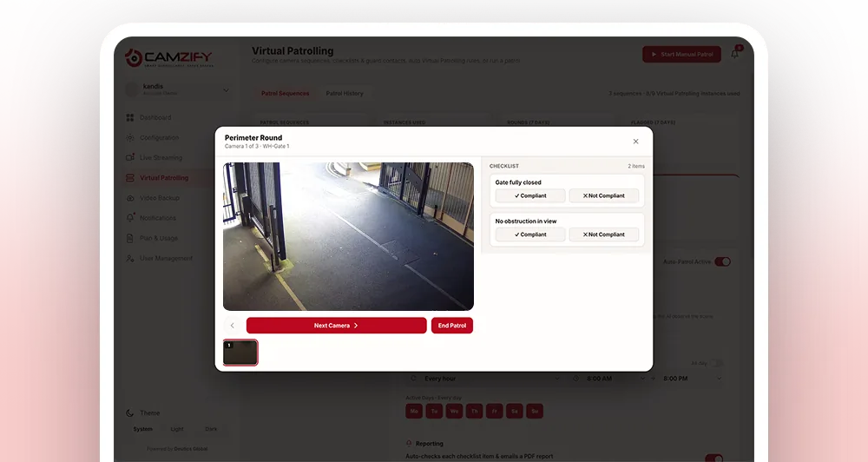Click the Perimeter Round dialog title
This screenshot has width=868, height=462.
[253, 137]
